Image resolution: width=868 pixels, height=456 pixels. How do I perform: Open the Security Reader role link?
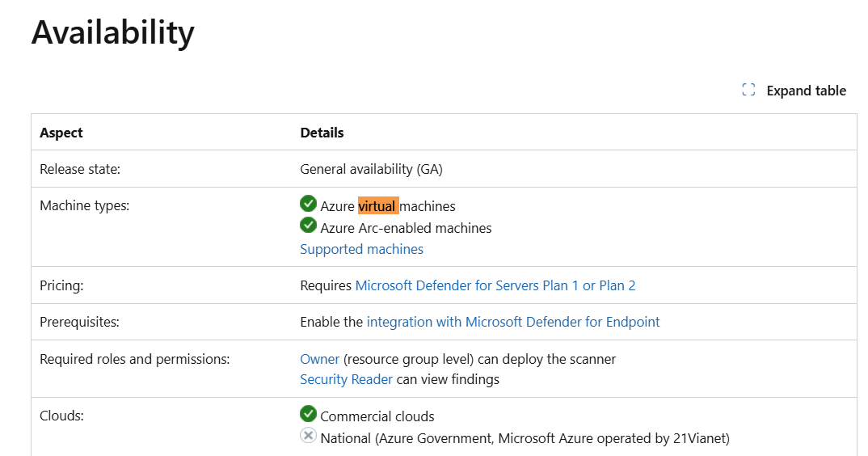(346, 379)
